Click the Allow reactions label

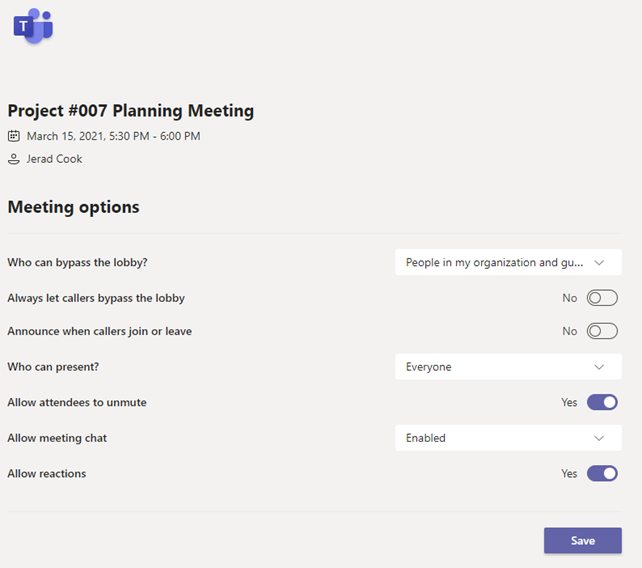coord(47,473)
